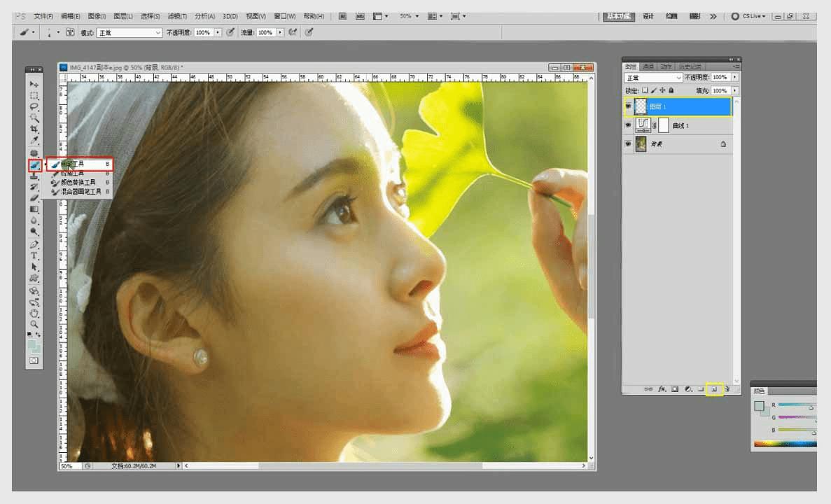Select the Move tool in the toolbox

coord(34,84)
